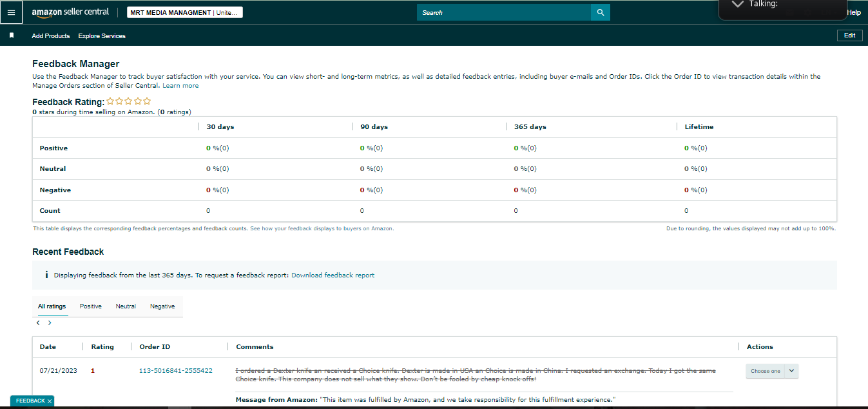Click the Positive row label
The height and width of the screenshot is (409, 868).
tap(53, 148)
